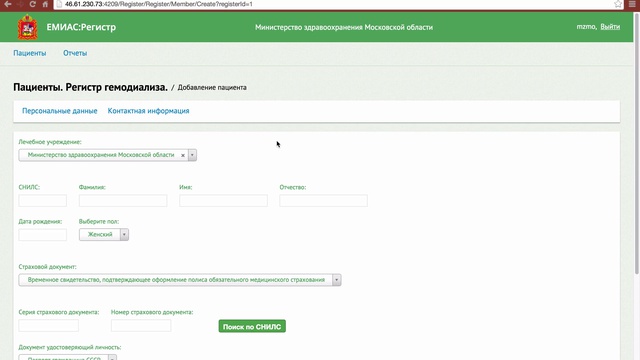Click the Добавление пациента breadcrumb text

212,87
